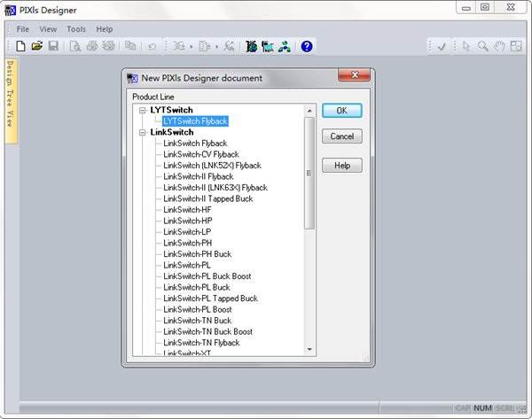The image size is (532, 419).
Task: Select LinkSwitch-HP
Action: click(188, 221)
